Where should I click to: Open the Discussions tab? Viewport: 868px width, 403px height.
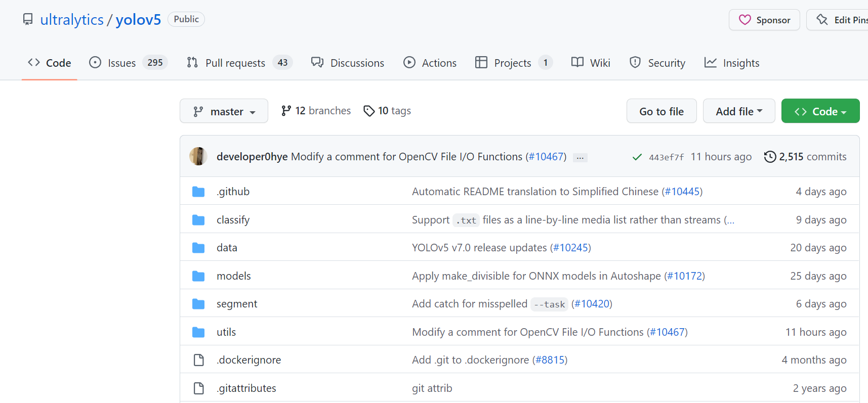(x=348, y=63)
